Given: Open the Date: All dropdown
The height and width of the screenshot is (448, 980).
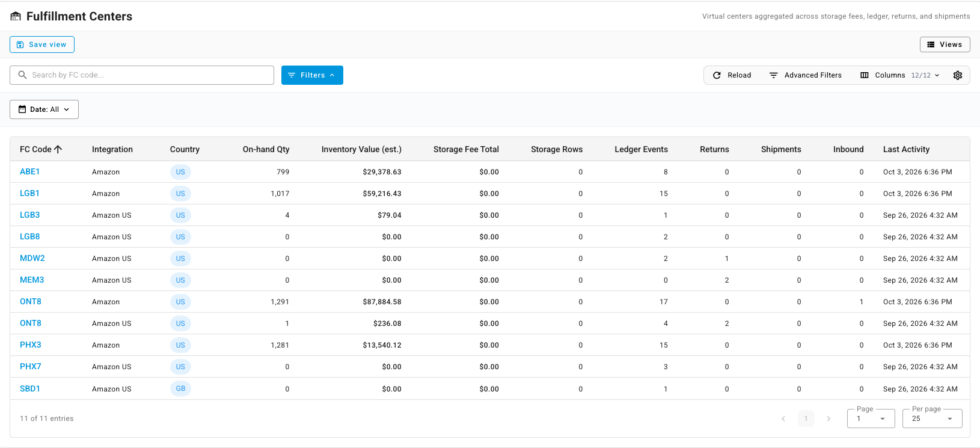Looking at the screenshot, I should pyautogui.click(x=44, y=109).
